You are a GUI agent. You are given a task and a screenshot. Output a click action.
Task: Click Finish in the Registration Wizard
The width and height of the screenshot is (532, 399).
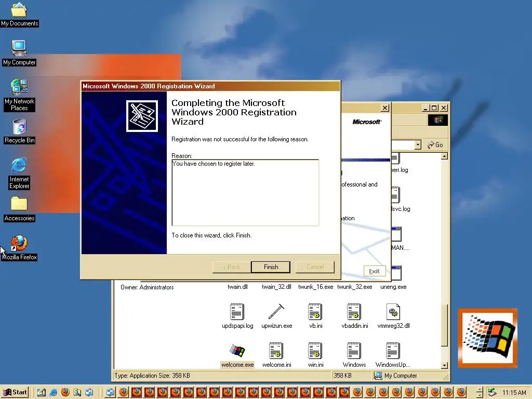coord(271,267)
